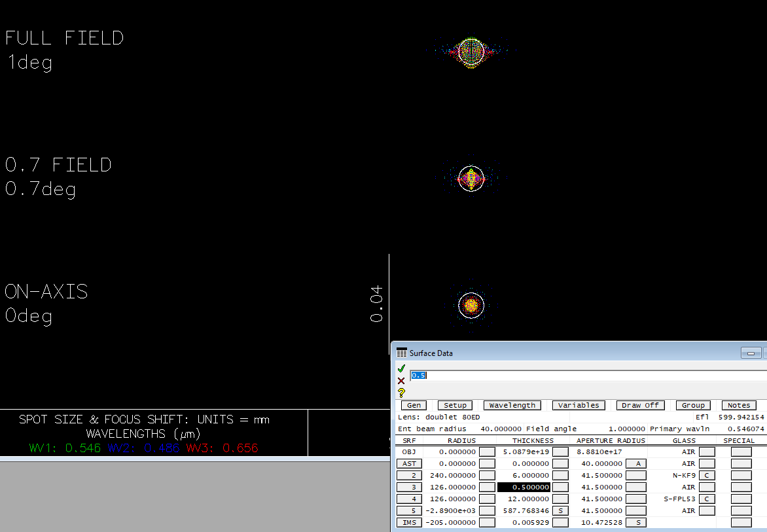The width and height of the screenshot is (767, 532).
Task: Click the 0.7 field spot diagram
Action: [x=471, y=179]
